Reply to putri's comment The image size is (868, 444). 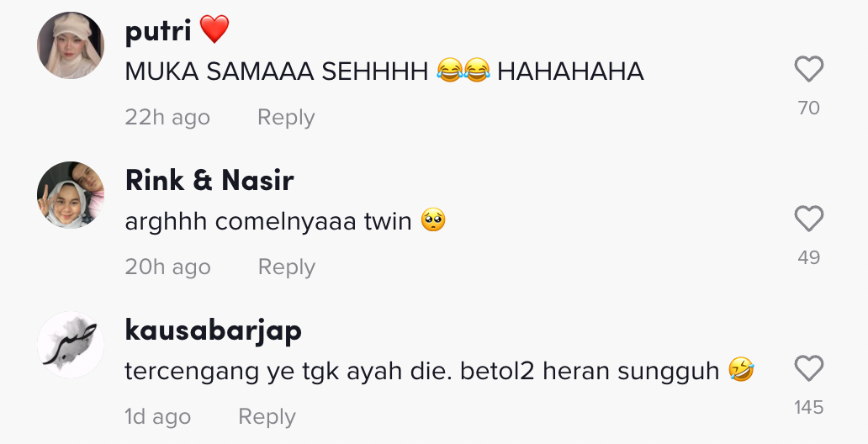pyautogui.click(x=286, y=118)
